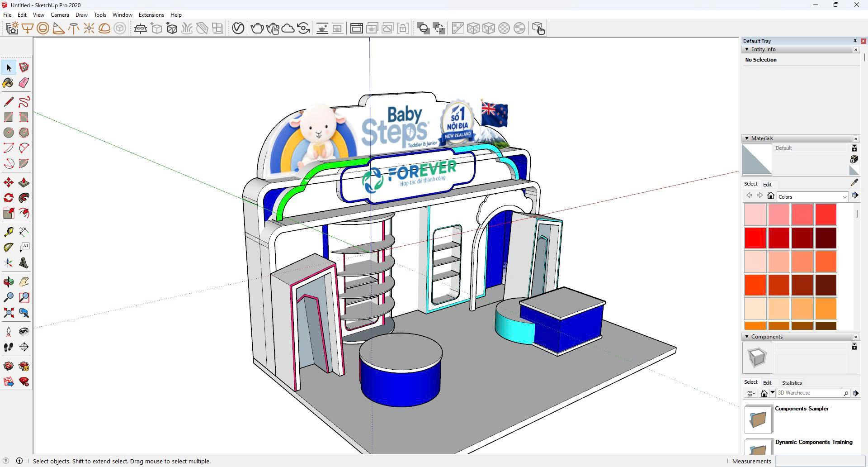Viewport: 868px width, 467px height.
Task: Pick the lightest pink color swatch
Action: (755, 214)
